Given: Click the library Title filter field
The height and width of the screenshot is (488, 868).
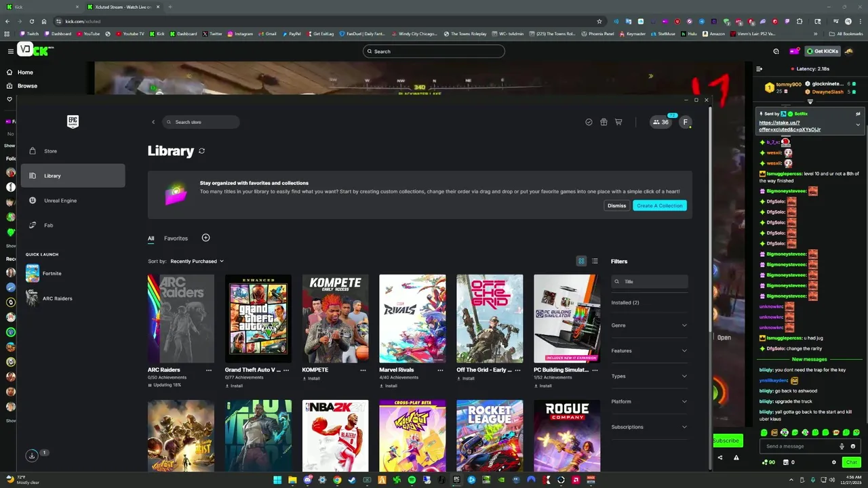Looking at the screenshot, I should (x=650, y=281).
